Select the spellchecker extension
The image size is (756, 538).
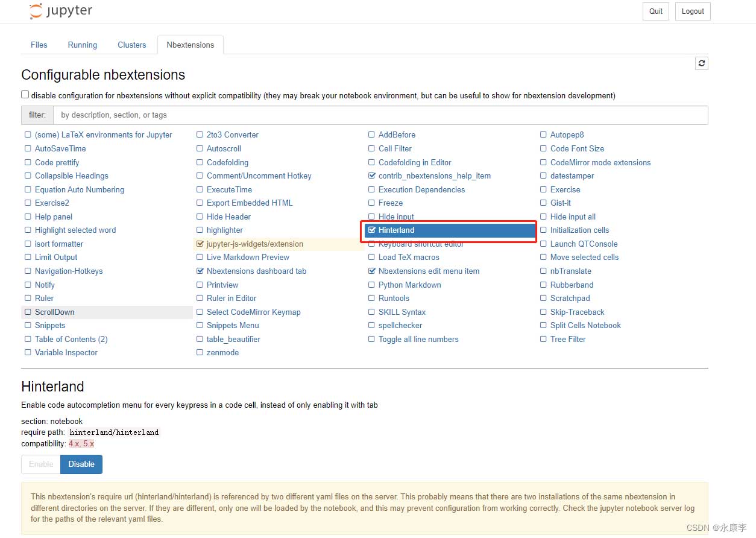[x=400, y=326]
